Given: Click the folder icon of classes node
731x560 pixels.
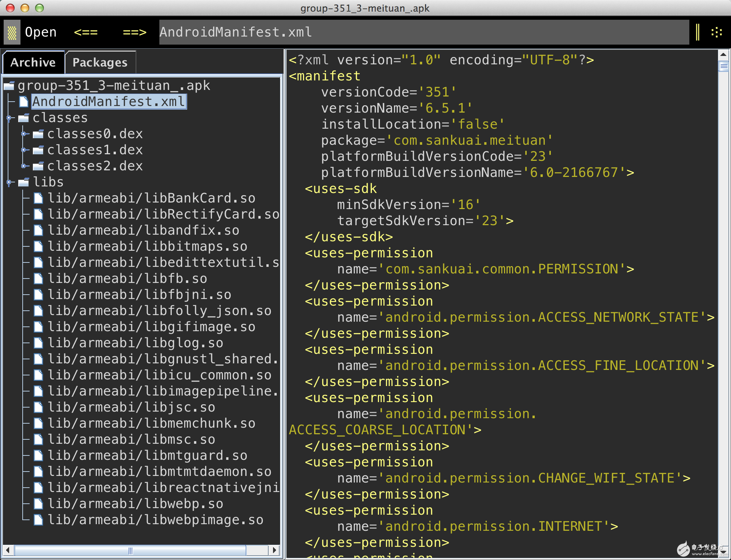Looking at the screenshot, I should 24,118.
